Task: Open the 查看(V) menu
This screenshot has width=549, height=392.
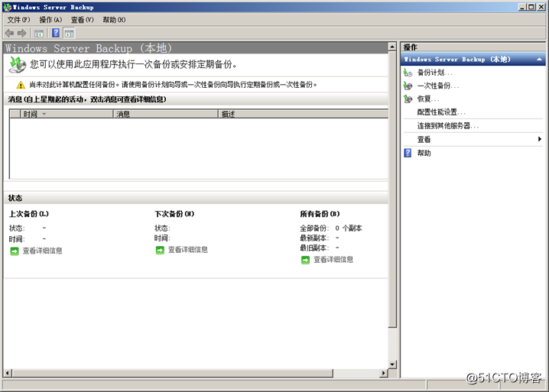Action: point(83,20)
